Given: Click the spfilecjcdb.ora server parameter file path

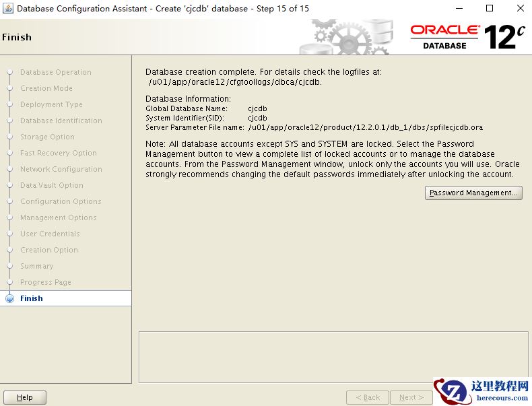Looking at the screenshot, I should pyautogui.click(x=366, y=127).
